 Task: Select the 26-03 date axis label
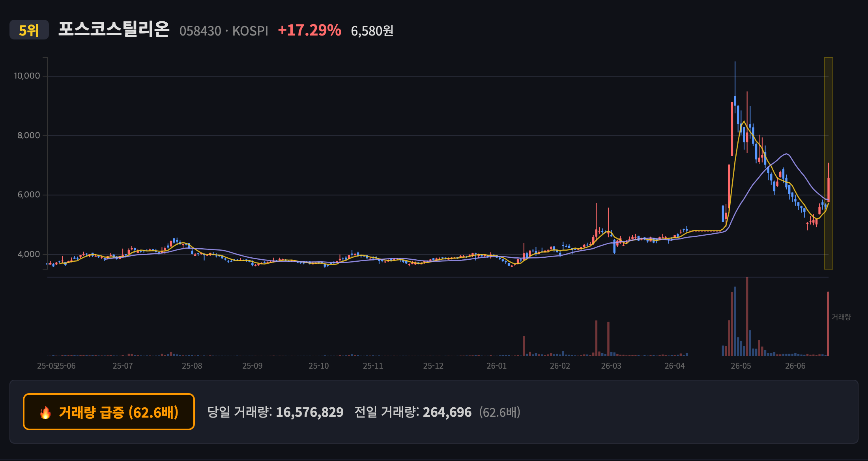point(612,366)
